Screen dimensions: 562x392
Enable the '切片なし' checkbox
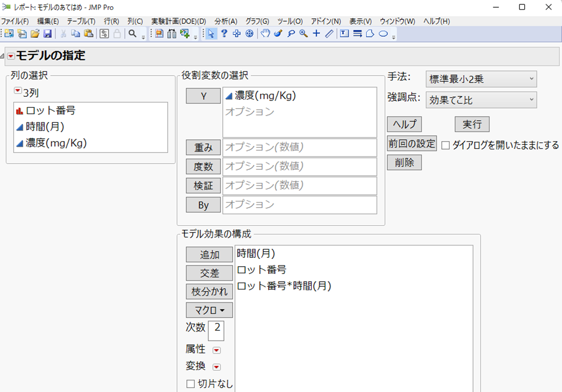click(190, 384)
